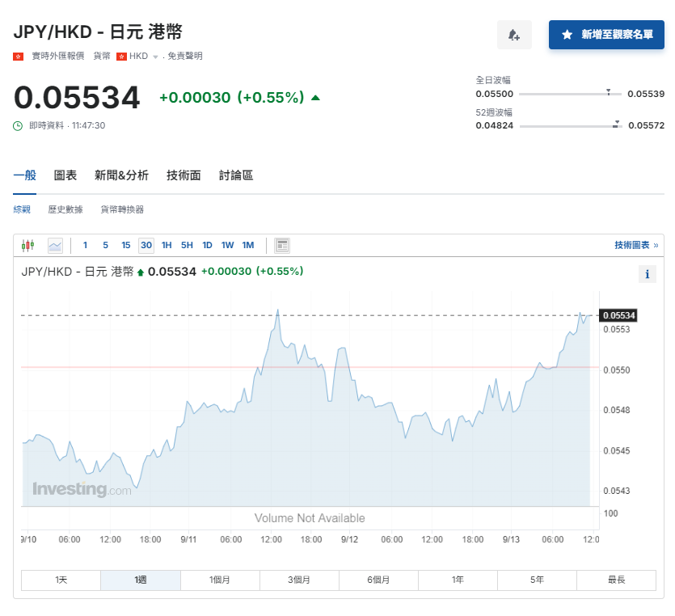Open the 歷史數據 link
675x616 pixels.
(65, 209)
